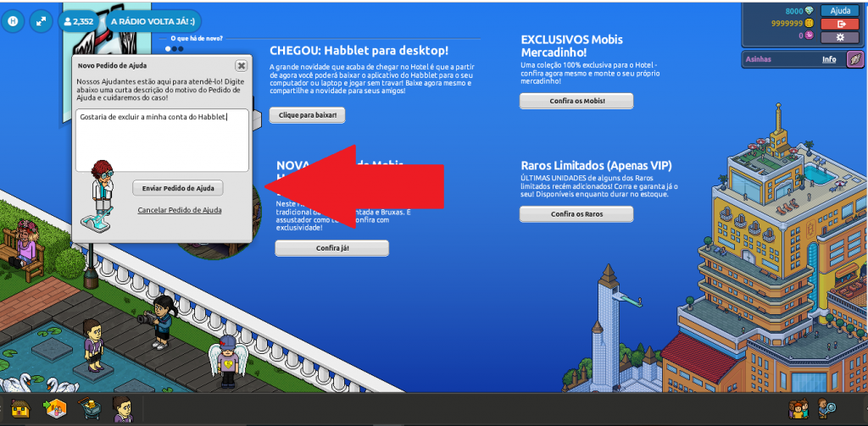Click the Asinhas label
The image size is (868, 426).
(x=758, y=59)
